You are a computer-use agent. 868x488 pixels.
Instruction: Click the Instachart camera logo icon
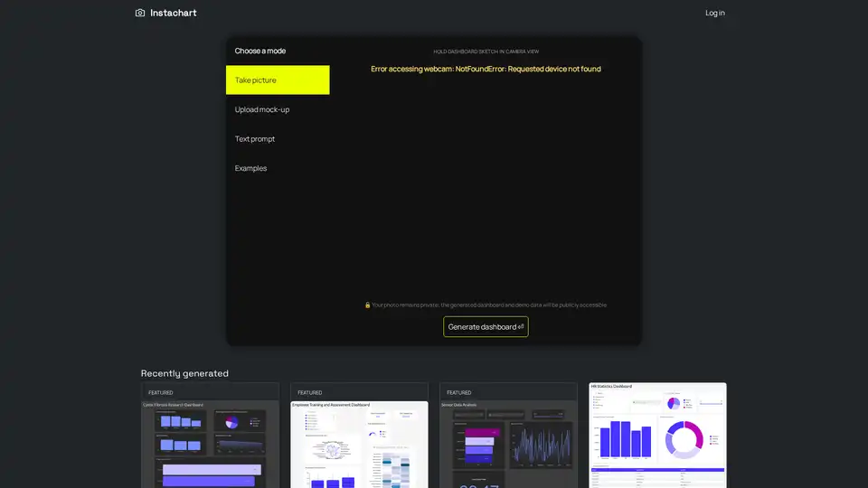pyautogui.click(x=140, y=13)
